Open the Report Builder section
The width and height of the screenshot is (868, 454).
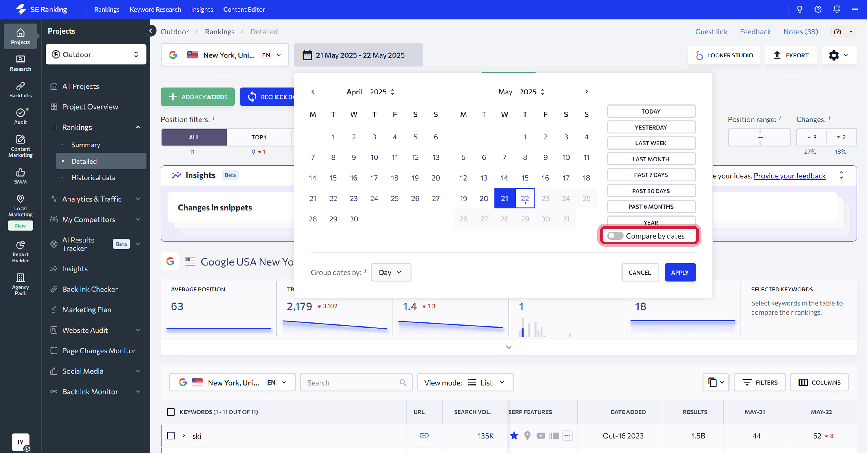(x=20, y=252)
